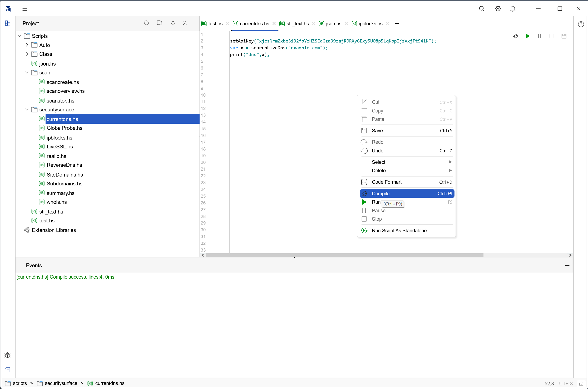
Task: Select Code Formart from the context menu
Action: (x=407, y=182)
